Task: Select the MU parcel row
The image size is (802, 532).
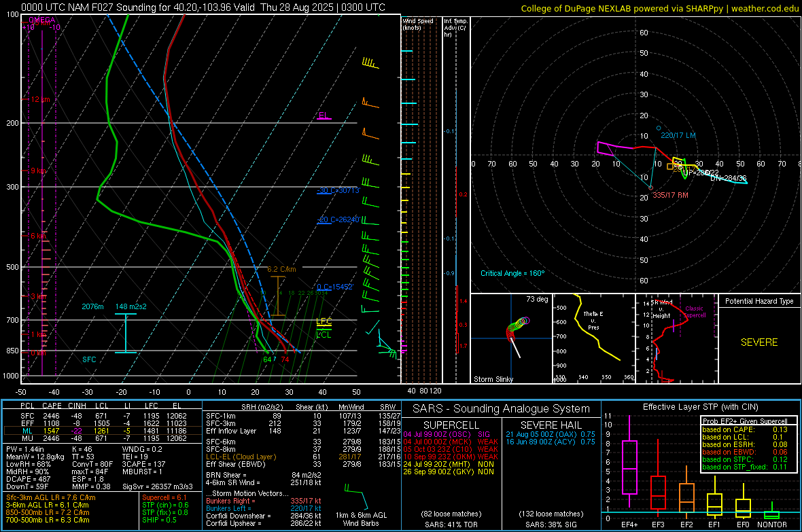Action: 103,438
